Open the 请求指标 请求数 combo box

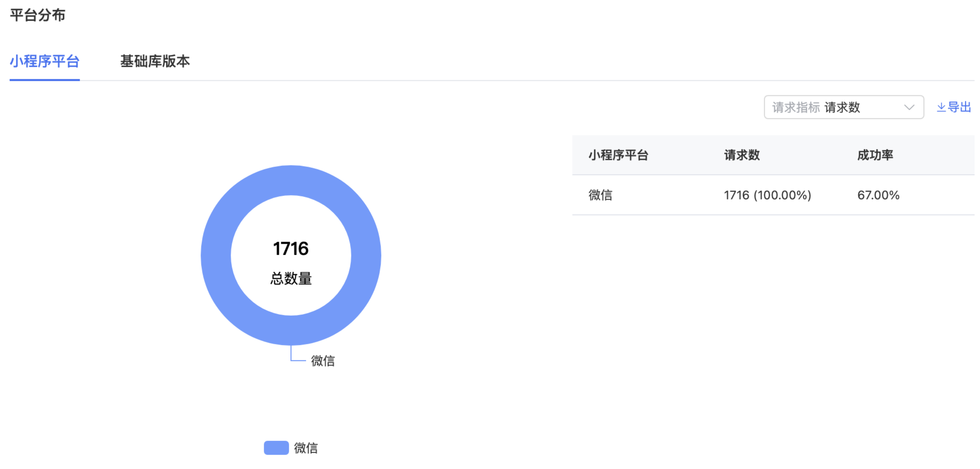coord(844,107)
